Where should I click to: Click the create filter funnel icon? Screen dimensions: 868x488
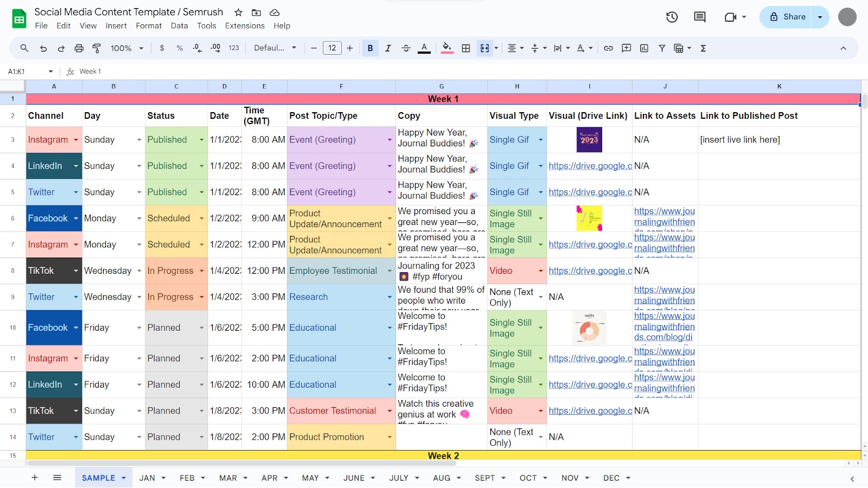pos(662,48)
